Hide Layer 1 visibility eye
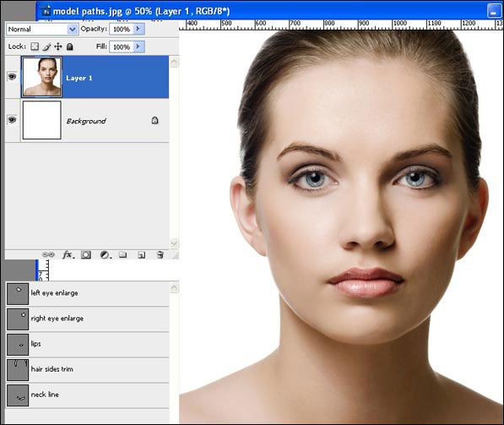Viewport: 504px width, 425px height. coord(12,77)
